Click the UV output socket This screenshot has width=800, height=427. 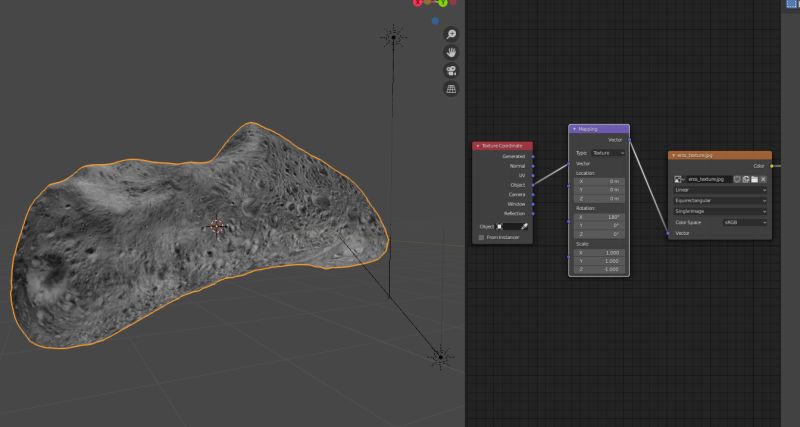coord(533,175)
